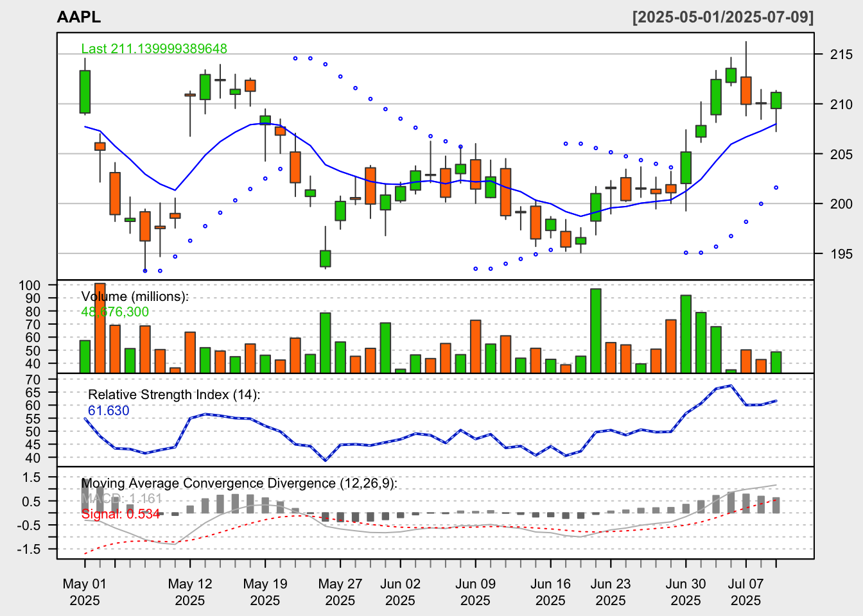The image size is (863, 616).
Task: Click the 195 price axis label
Action: click(841, 253)
